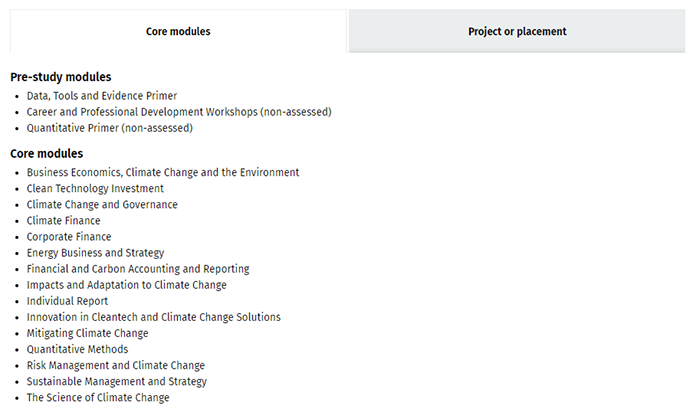Select Sustainable Management and Strategy module
The height and width of the screenshot is (412, 700).
(x=117, y=381)
